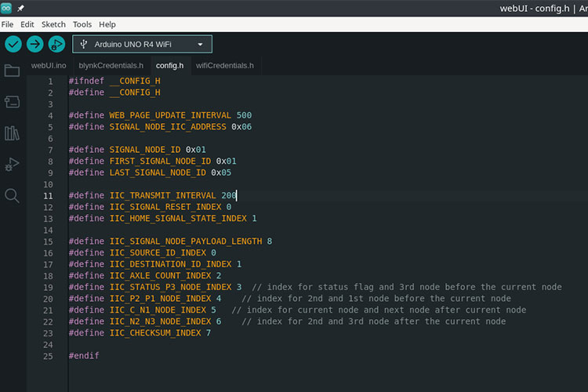Click the Verify checkmark button
The width and height of the screenshot is (588, 392).
[x=13, y=44]
